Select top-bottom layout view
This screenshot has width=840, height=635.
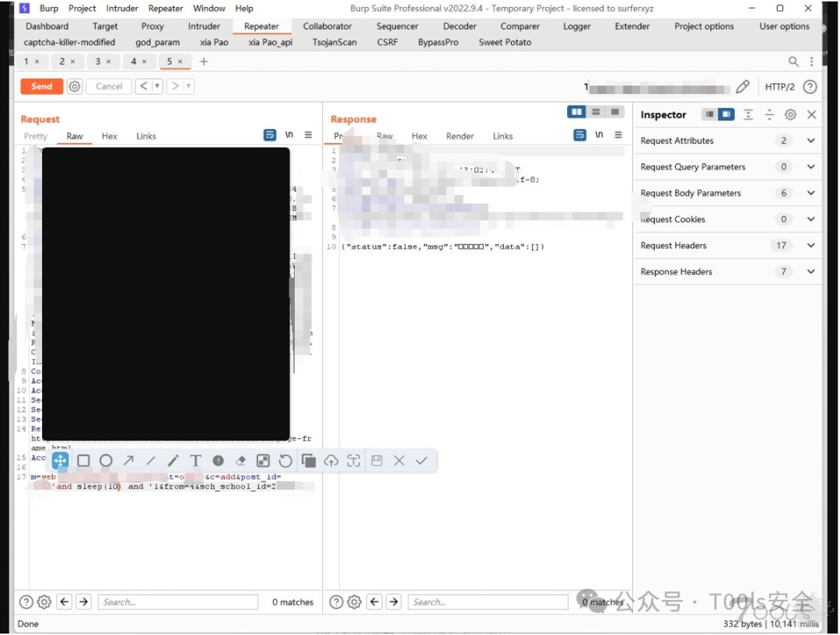point(596,112)
